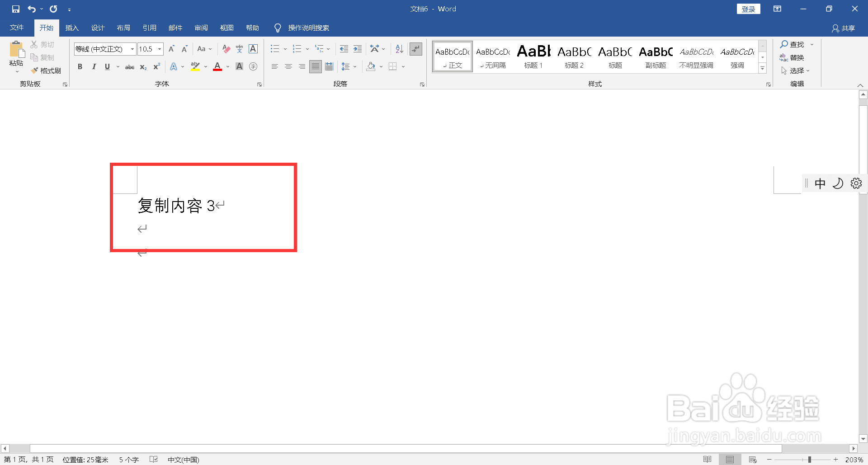868x465 pixels.
Task: Click the red font color button
Action: 217,66
